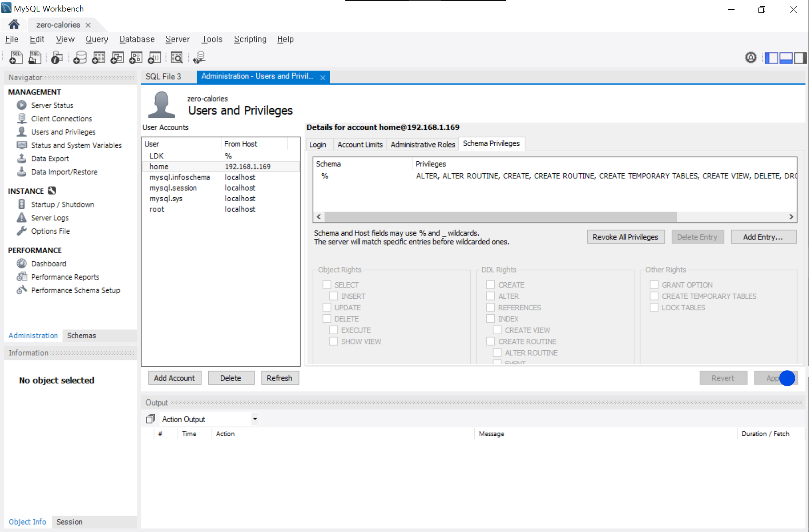This screenshot has height=532, width=809.
Task: Toggle the GRANT OPTION checkbox
Action: pos(654,285)
